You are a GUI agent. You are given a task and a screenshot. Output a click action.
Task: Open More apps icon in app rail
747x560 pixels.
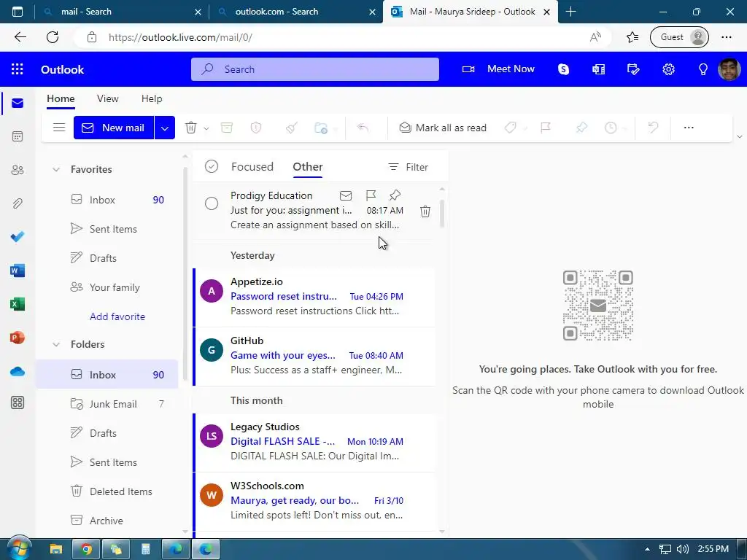click(18, 402)
